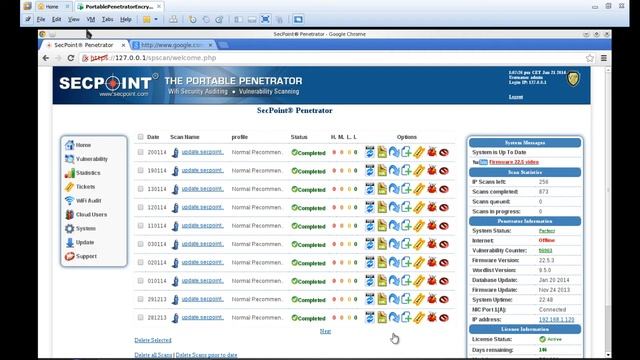Image resolution: width=640 pixels, height=360 pixels.
Task: Click the Statistics bar chart icon
Action: coord(69,173)
